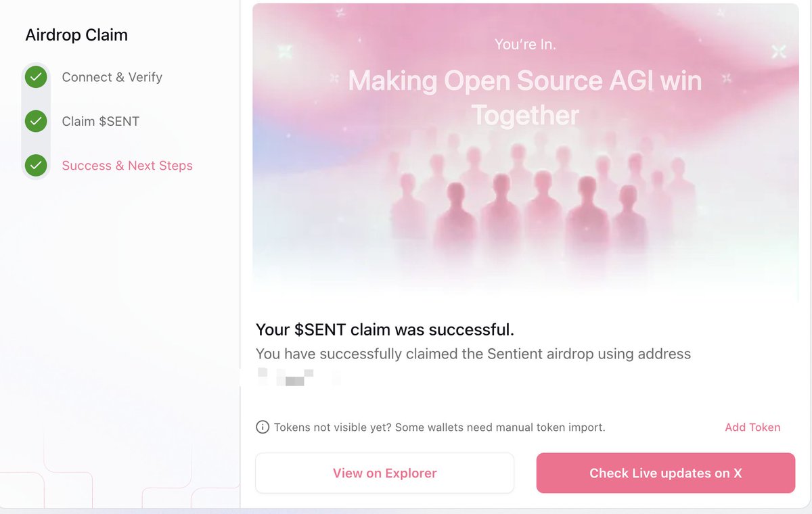The height and width of the screenshot is (514, 812).
Task: Select the Connect & Verify step
Action: point(112,77)
